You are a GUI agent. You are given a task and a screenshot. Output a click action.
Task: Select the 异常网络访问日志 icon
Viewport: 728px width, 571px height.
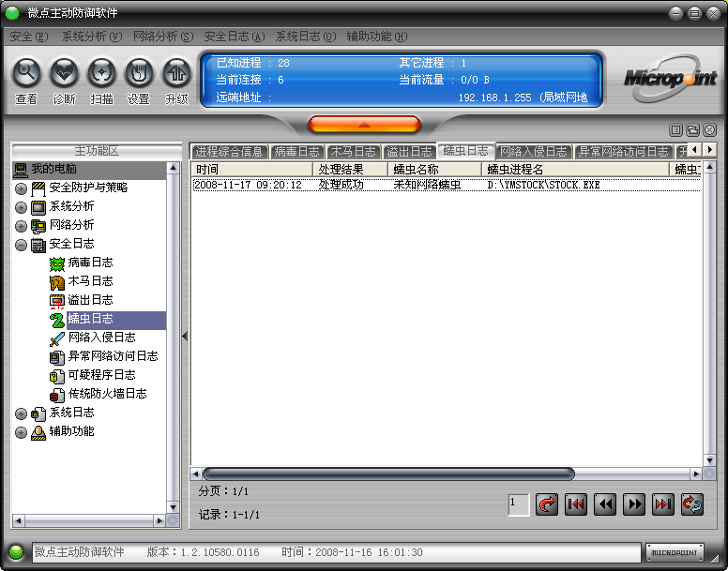click(57, 357)
